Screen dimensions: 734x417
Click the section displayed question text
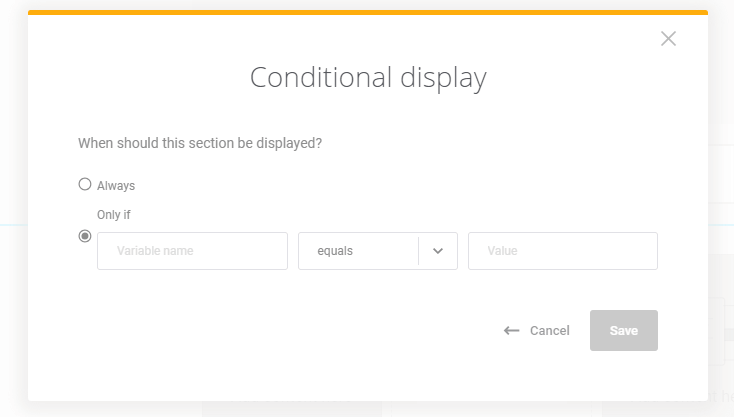coord(200,143)
